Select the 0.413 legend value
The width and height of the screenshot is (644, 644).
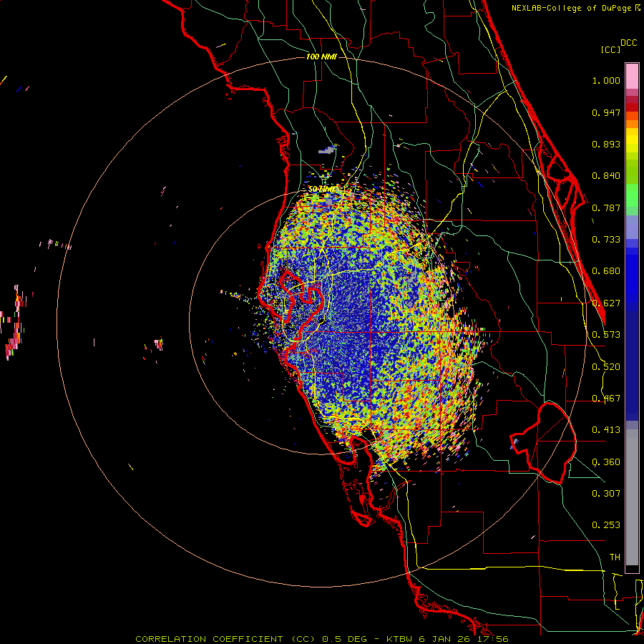pyautogui.click(x=606, y=430)
